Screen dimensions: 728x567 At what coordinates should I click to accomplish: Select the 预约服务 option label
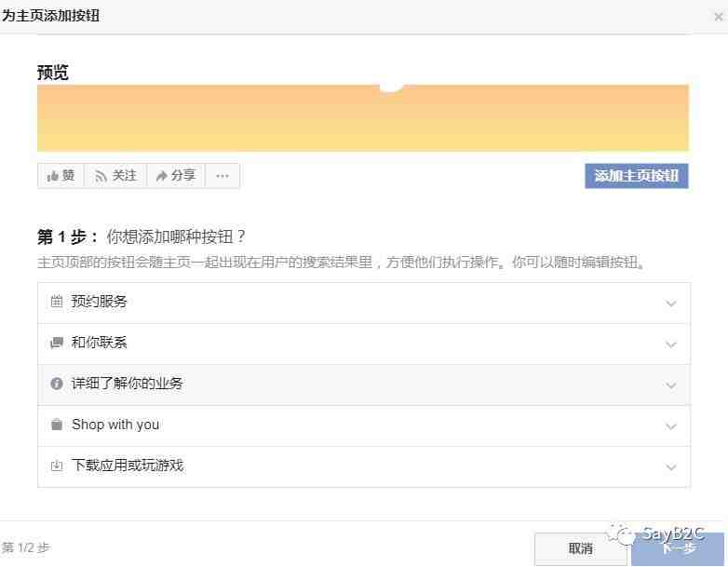(99, 302)
